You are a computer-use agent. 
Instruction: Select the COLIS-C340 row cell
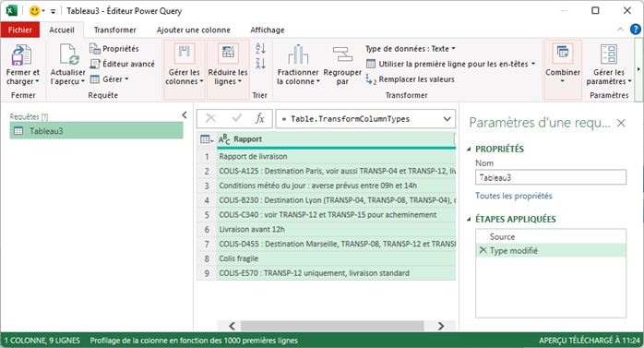[337, 214]
